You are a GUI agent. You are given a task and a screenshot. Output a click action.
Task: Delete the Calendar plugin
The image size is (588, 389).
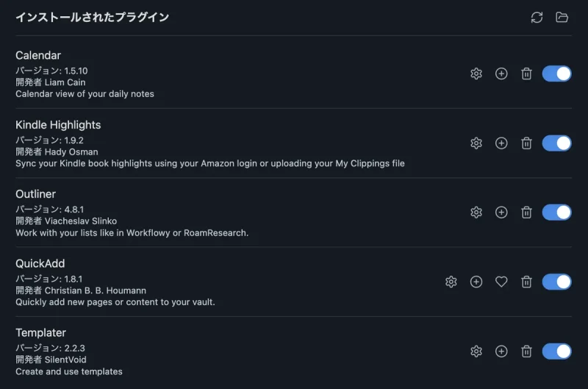pos(526,74)
